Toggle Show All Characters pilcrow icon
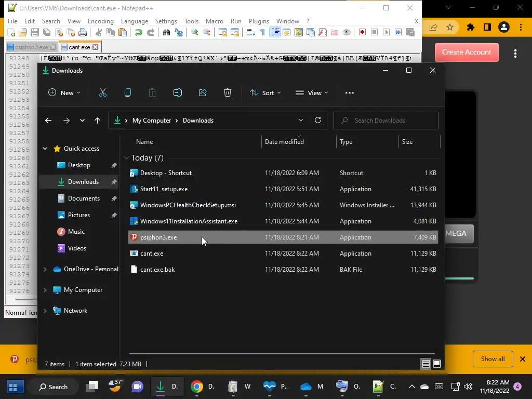This screenshot has width=532, height=399. point(262,32)
